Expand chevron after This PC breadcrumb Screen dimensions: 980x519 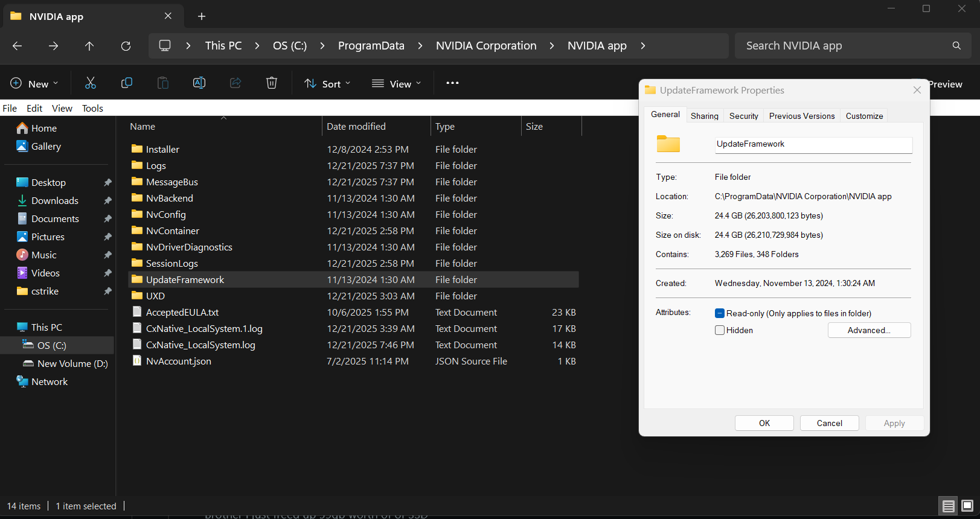point(257,46)
